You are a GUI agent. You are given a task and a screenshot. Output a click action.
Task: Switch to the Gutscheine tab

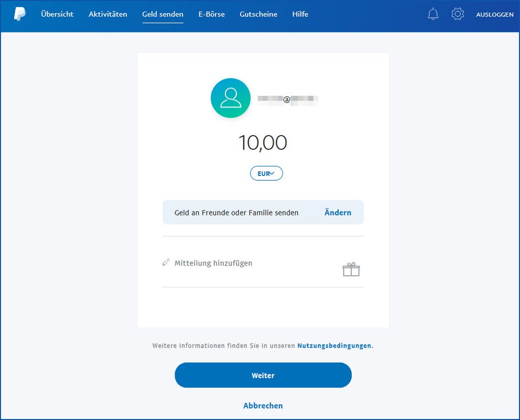pyautogui.click(x=258, y=14)
